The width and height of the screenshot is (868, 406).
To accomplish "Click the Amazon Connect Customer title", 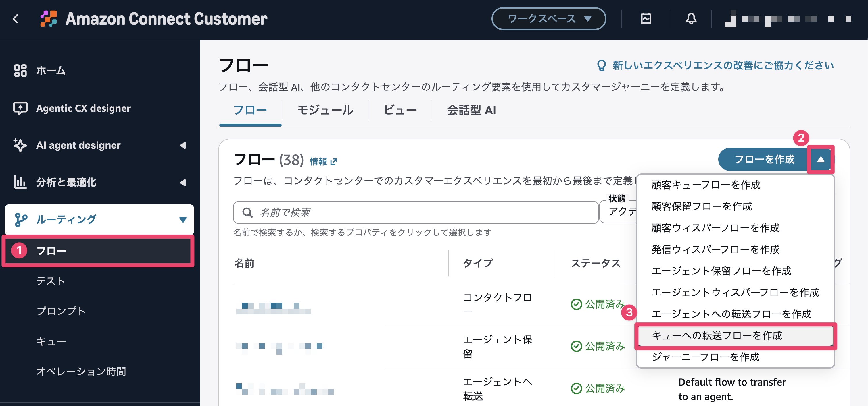I will [166, 18].
